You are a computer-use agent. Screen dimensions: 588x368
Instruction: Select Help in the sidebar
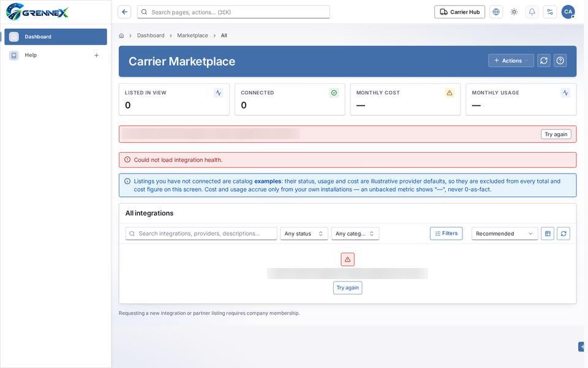click(x=56, y=55)
